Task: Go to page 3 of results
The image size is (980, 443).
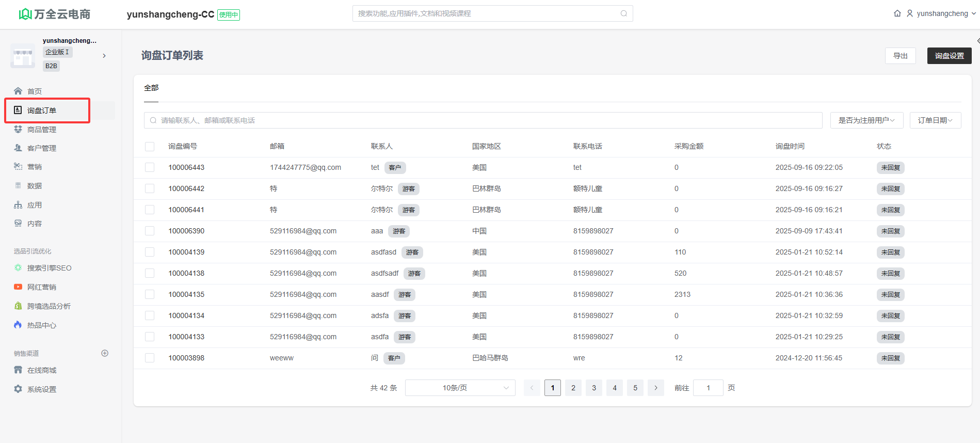Action: click(x=594, y=388)
